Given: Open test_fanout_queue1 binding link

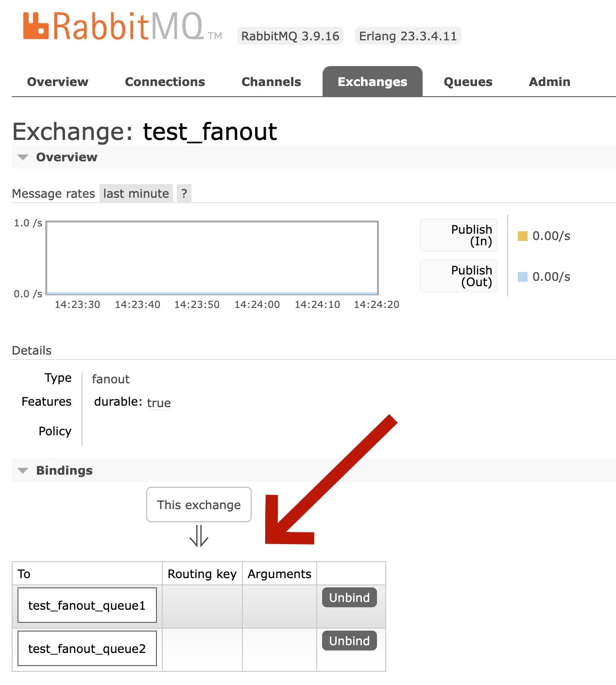Looking at the screenshot, I should click(87, 605).
